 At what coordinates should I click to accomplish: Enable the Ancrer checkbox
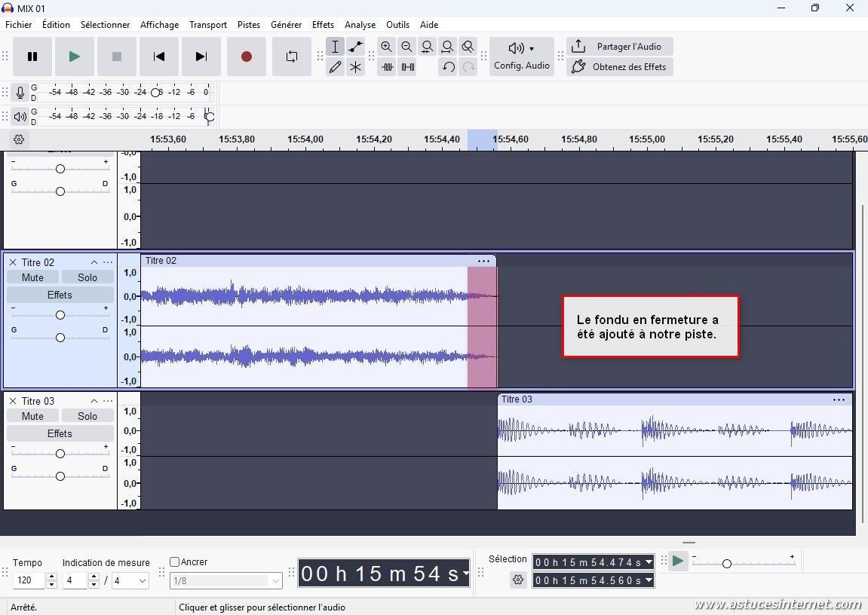pos(175,561)
